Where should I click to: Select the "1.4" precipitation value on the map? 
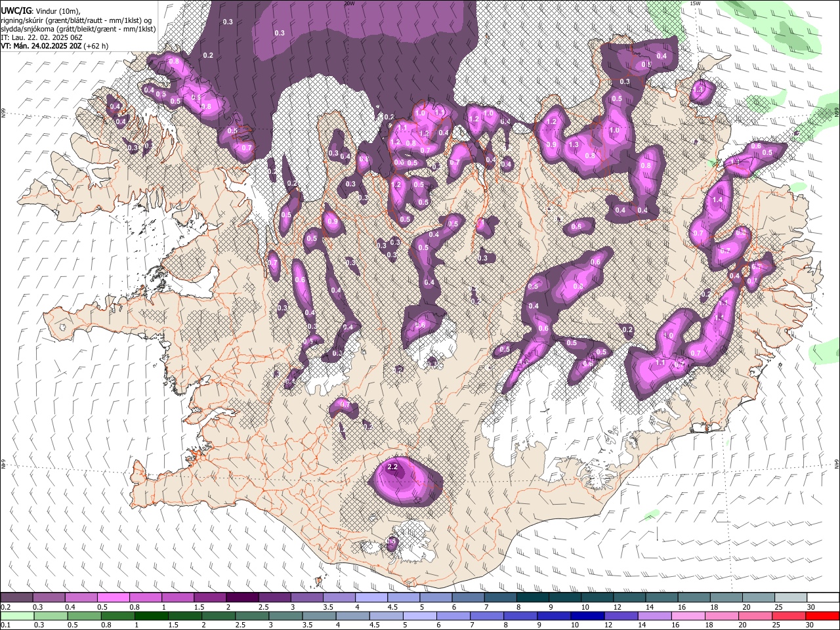(717, 200)
